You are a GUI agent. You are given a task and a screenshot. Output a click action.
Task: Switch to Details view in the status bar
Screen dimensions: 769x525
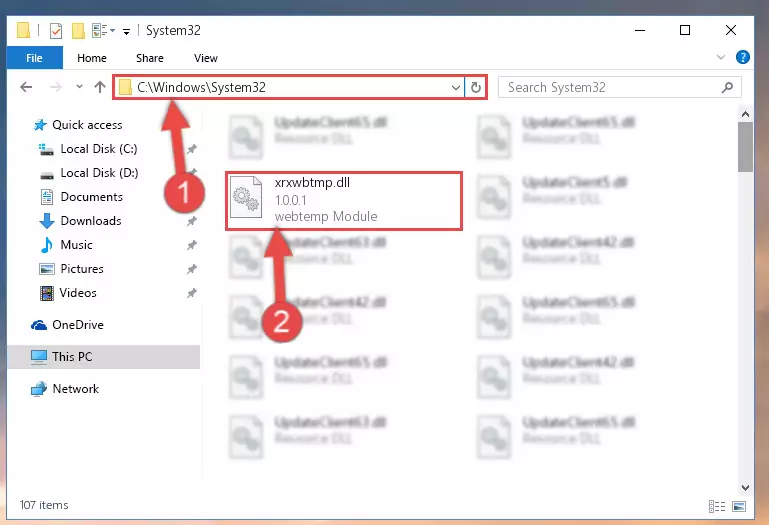[717, 506]
